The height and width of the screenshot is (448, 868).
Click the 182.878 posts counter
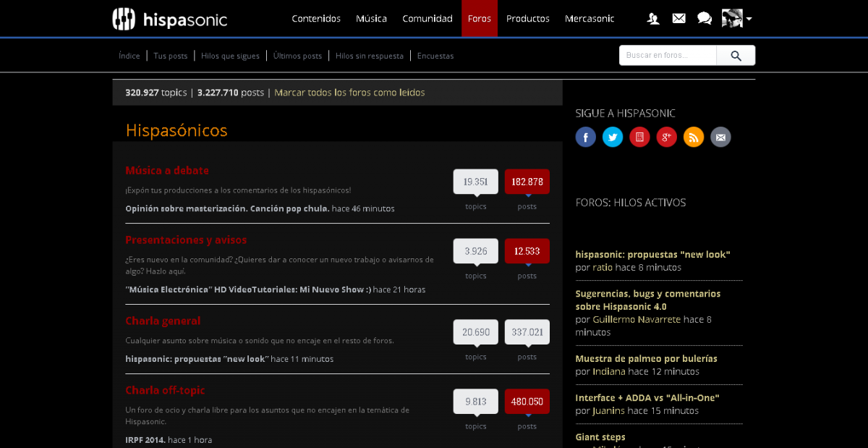527,182
